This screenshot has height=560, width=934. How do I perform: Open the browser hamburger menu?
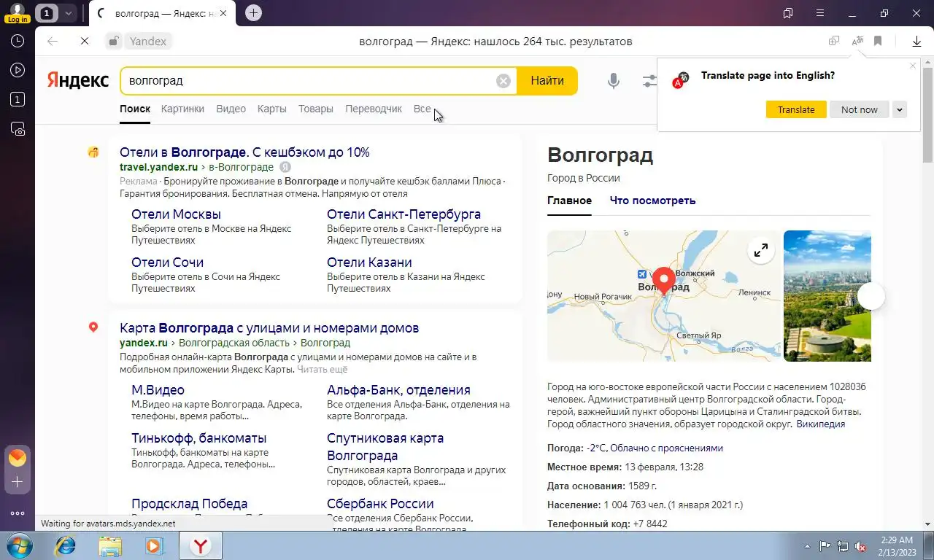point(820,13)
